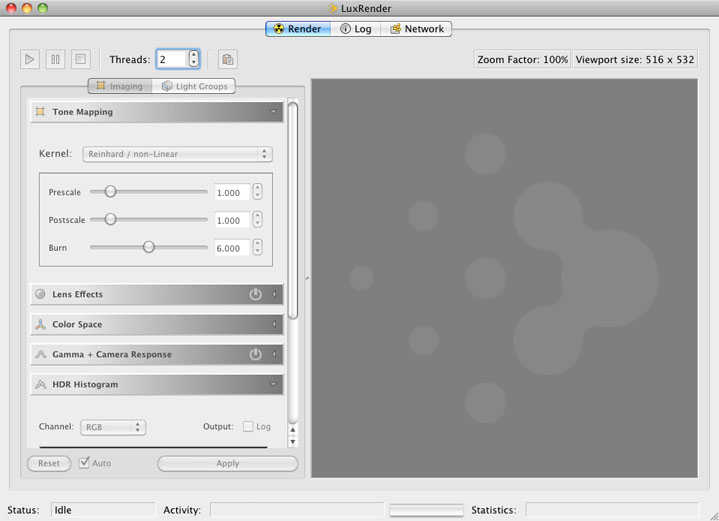Click the Activity field

297,510
